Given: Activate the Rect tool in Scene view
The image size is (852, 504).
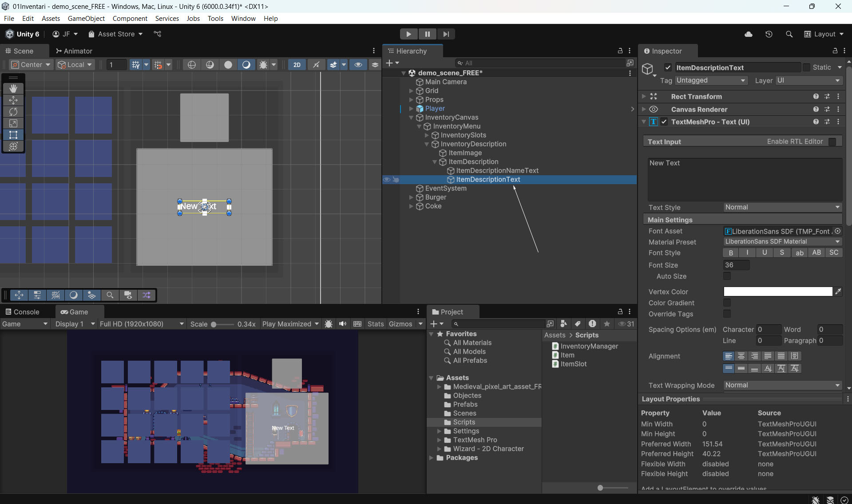Looking at the screenshot, I should click(13, 135).
